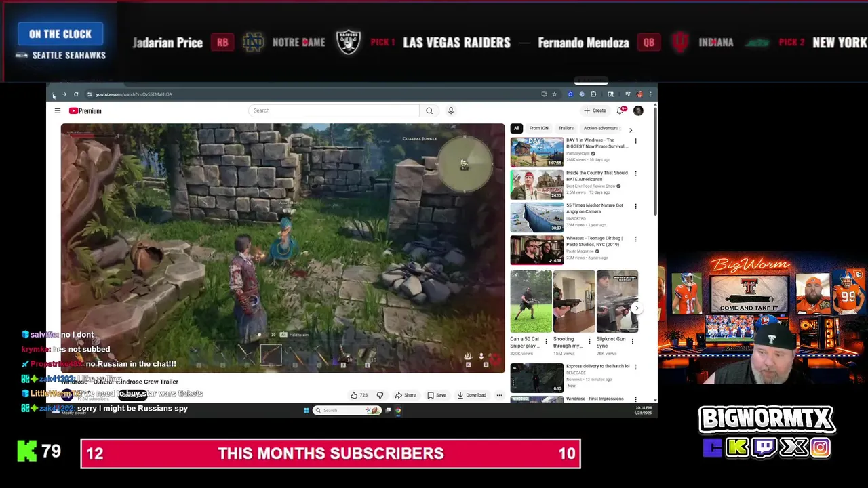Open Twitch link icon in BigWormTX overlay
The height and width of the screenshot is (488, 868).
click(x=764, y=447)
